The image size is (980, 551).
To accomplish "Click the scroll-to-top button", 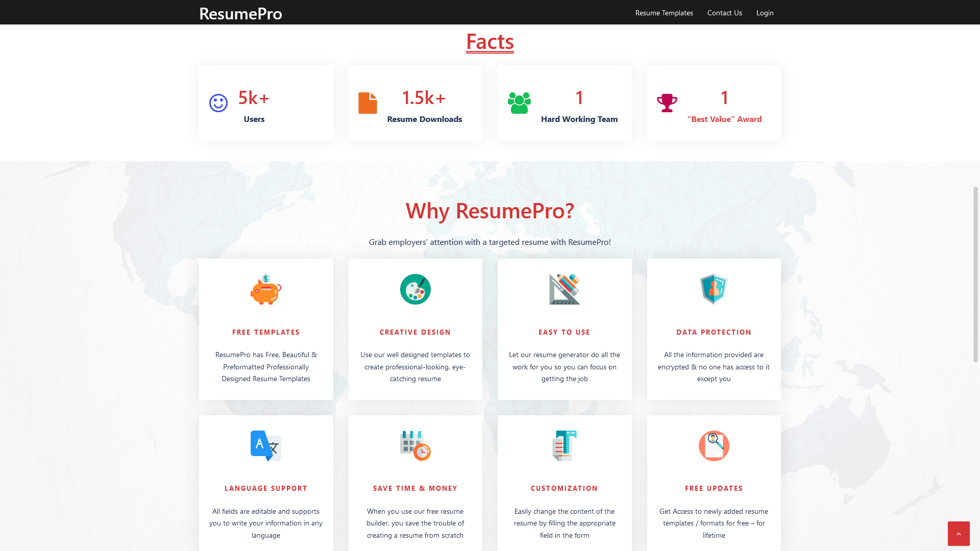I will coord(959,533).
